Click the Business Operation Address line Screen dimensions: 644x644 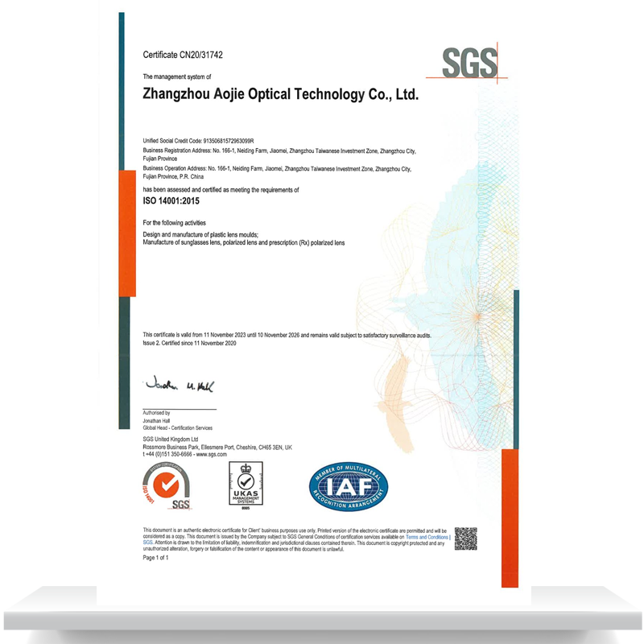[277, 172]
